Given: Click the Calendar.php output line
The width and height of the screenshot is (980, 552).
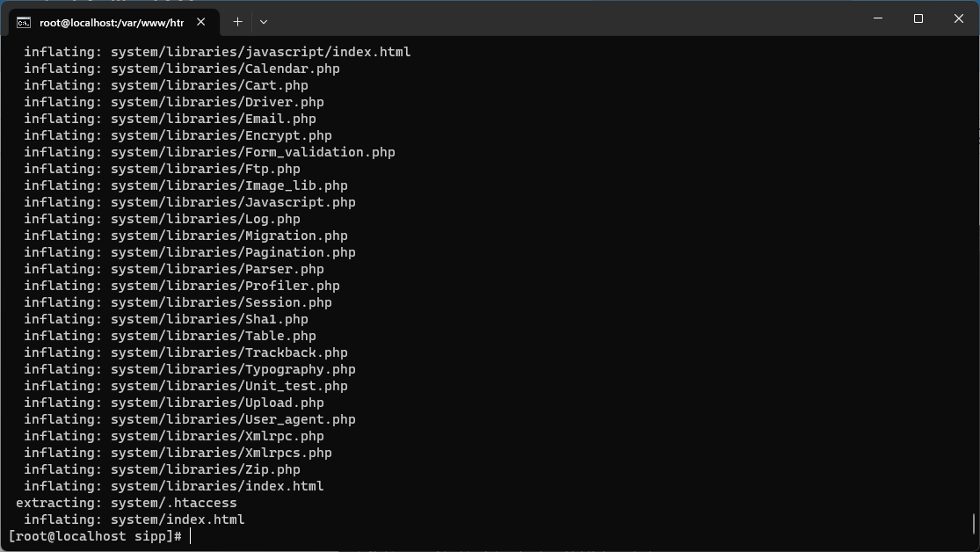Looking at the screenshot, I should pyautogui.click(x=182, y=69).
